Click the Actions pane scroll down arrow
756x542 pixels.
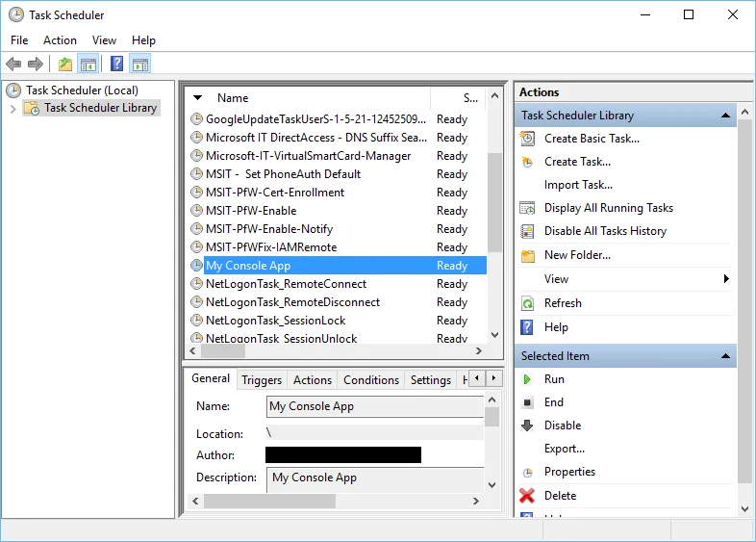click(744, 509)
